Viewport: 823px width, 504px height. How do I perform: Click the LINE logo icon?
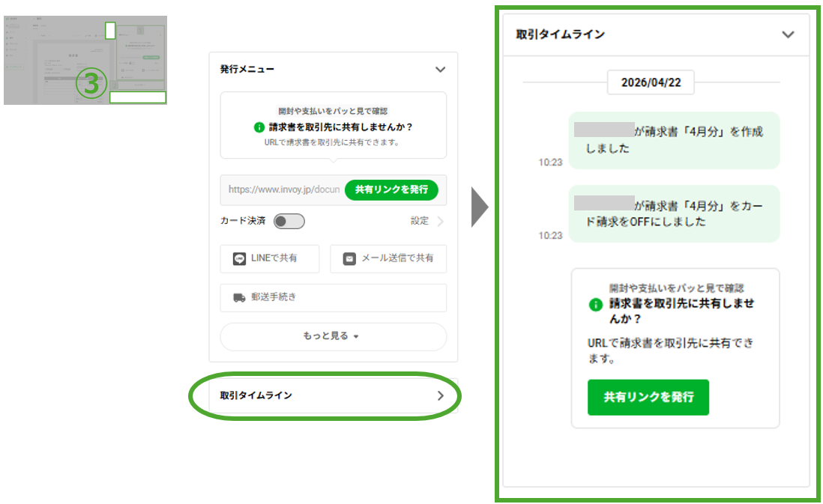coord(239,258)
